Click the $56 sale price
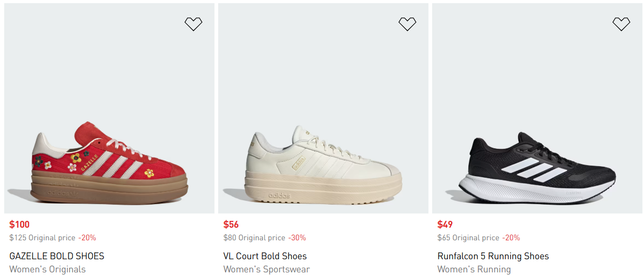 (231, 225)
